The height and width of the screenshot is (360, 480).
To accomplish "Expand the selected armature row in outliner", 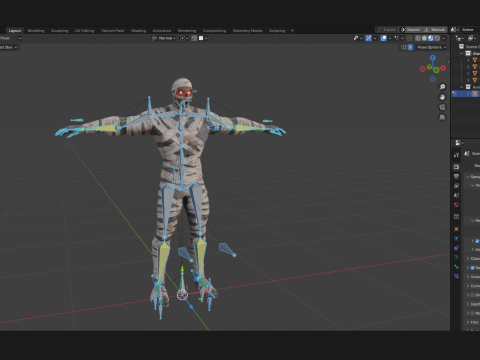I will point(468,94).
